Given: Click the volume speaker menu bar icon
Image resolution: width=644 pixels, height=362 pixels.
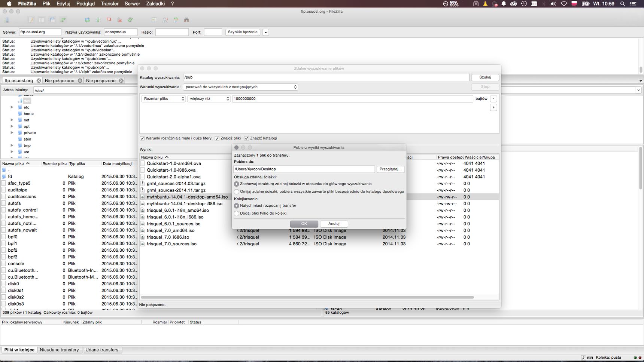Looking at the screenshot, I should point(553,4).
